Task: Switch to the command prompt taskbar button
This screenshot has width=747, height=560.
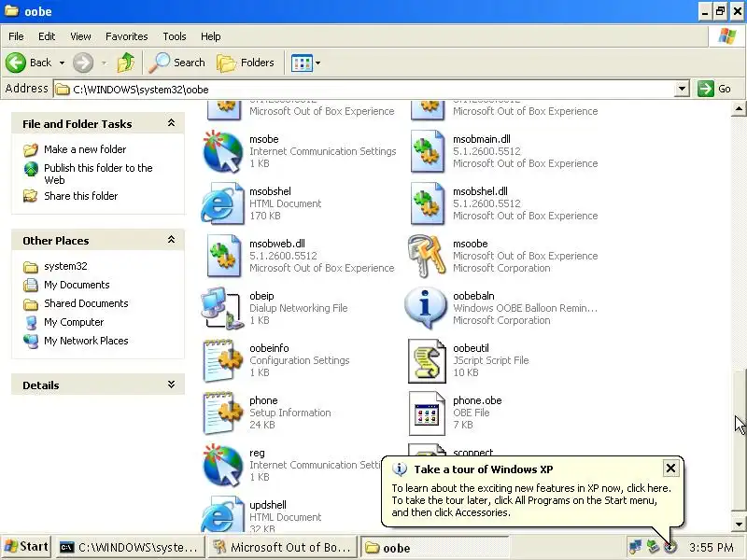Action: (129, 548)
